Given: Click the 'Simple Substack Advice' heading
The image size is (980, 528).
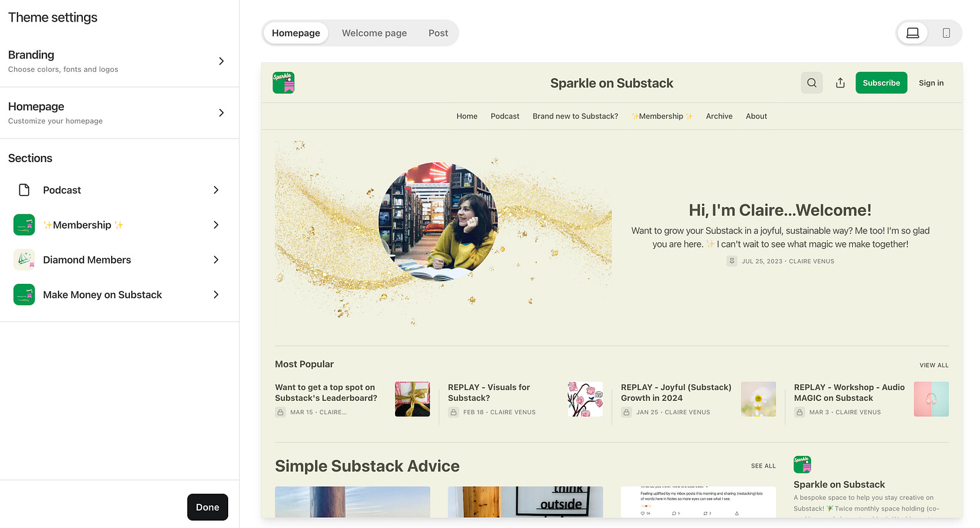Looking at the screenshot, I should [x=367, y=466].
